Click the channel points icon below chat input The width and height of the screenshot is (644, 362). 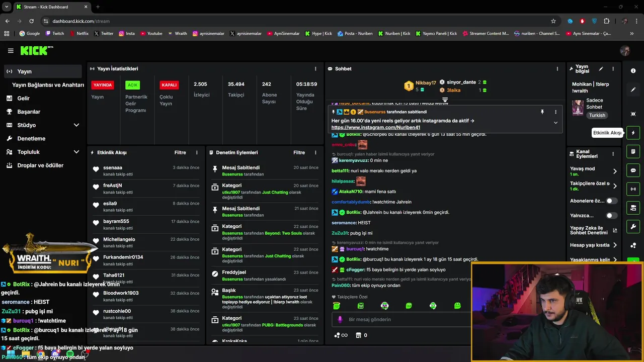pyautogui.click(x=341, y=335)
